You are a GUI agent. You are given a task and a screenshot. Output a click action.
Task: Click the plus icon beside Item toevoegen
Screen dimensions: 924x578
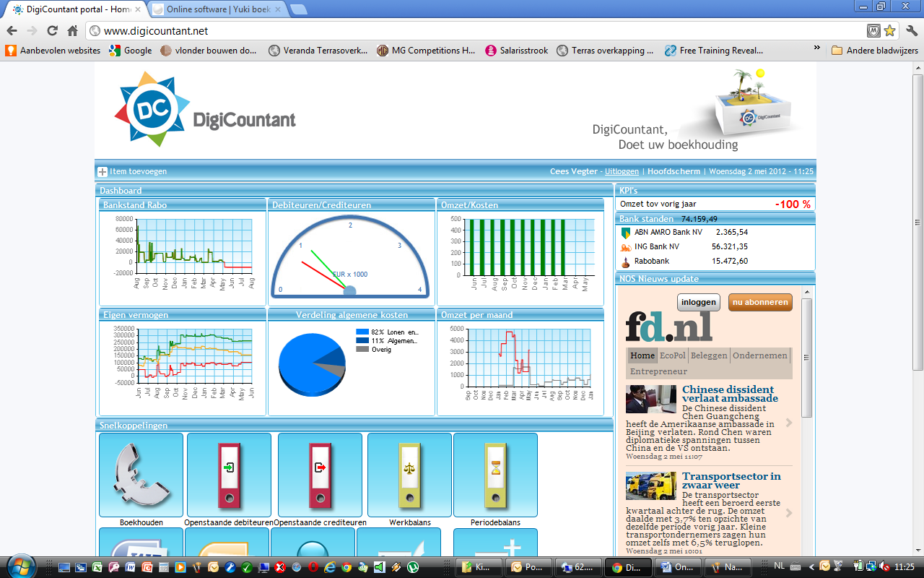(103, 172)
